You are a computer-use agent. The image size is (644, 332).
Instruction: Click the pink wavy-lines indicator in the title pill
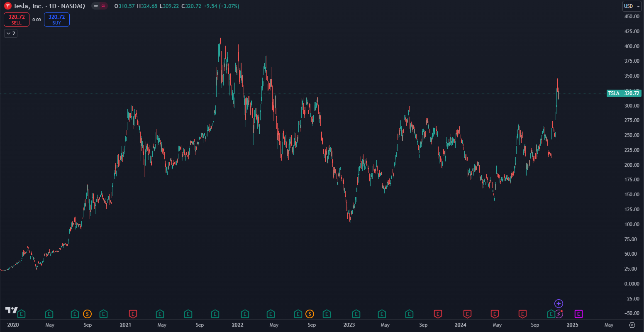point(103,6)
